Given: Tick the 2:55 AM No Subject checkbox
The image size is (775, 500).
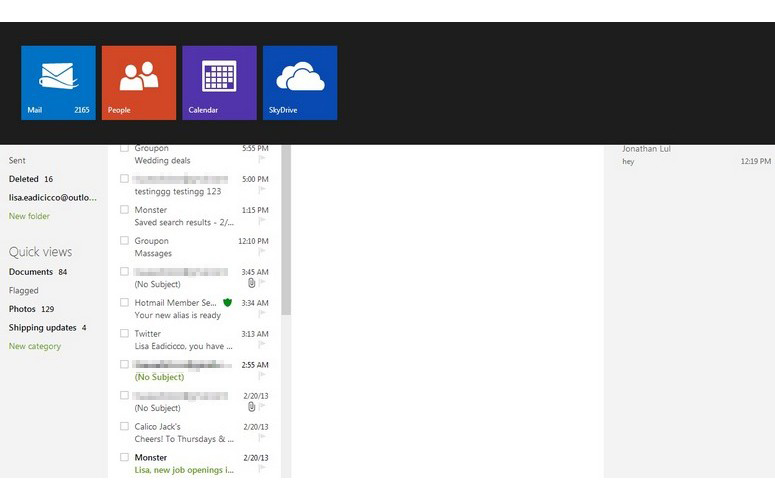Looking at the screenshot, I should point(124,364).
